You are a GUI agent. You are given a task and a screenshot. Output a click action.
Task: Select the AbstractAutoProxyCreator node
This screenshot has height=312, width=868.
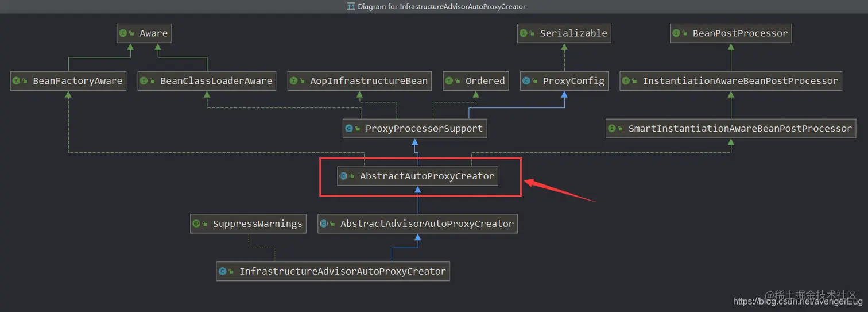click(417, 176)
